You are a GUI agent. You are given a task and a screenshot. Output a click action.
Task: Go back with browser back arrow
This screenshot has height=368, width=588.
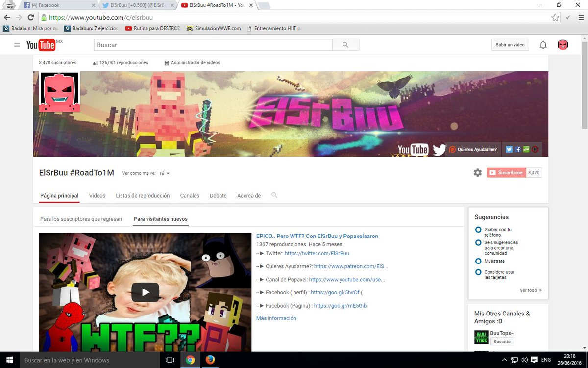pos(7,17)
